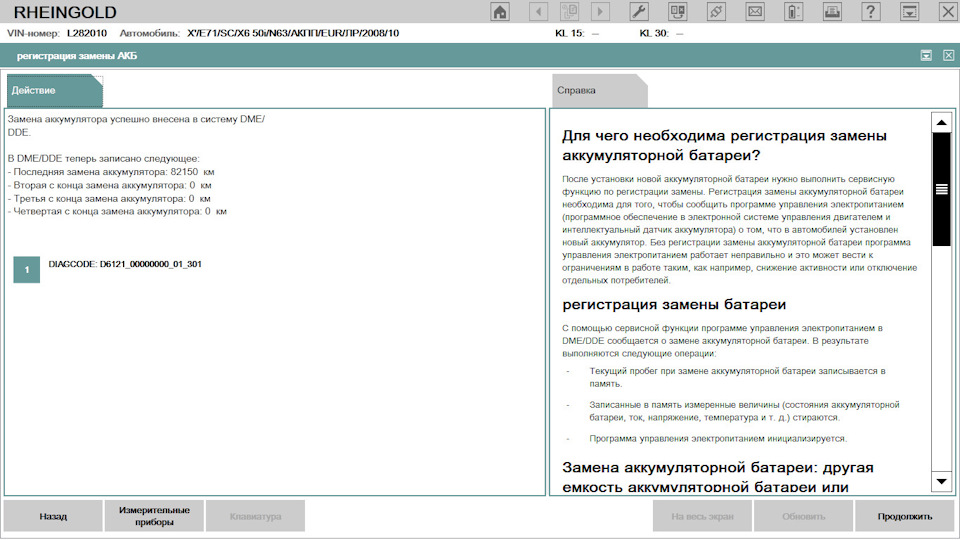The width and height of the screenshot is (960, 540).
Task: Click the Клавиатура button
Action: 255,516
